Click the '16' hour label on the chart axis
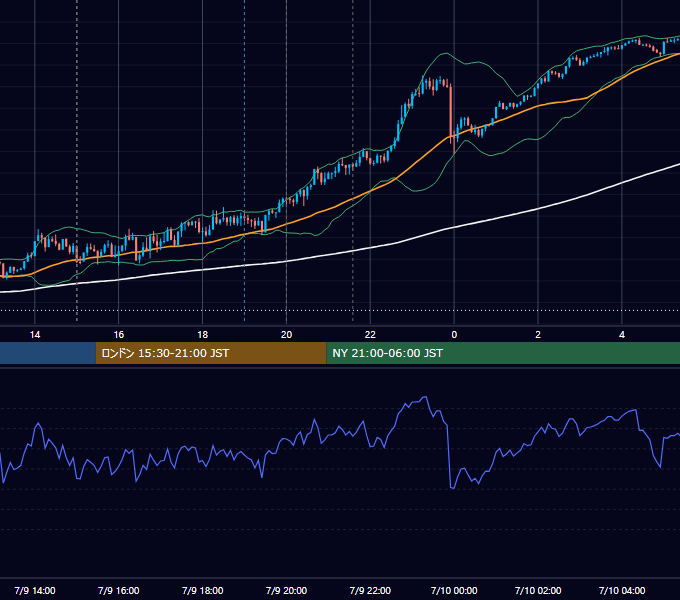Screen dimensions: 680x600 click(x=118, y=335)
